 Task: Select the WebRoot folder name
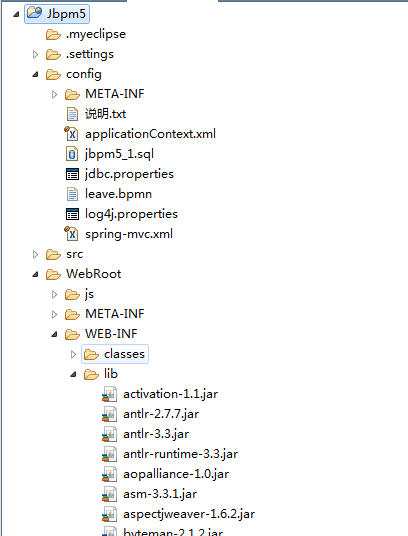pyautogui.click(x=94, y=274)
